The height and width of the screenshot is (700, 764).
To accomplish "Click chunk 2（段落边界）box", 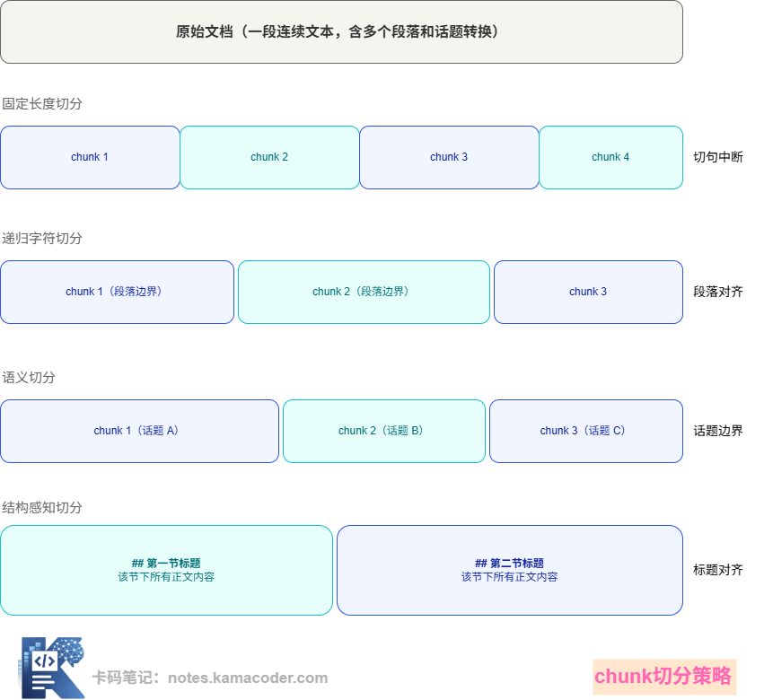I will [x=364, y=292].
